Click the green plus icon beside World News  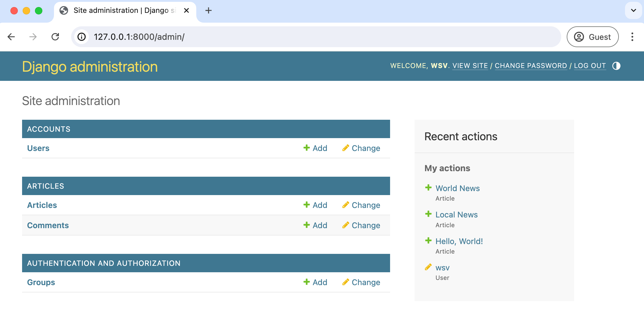428,187
